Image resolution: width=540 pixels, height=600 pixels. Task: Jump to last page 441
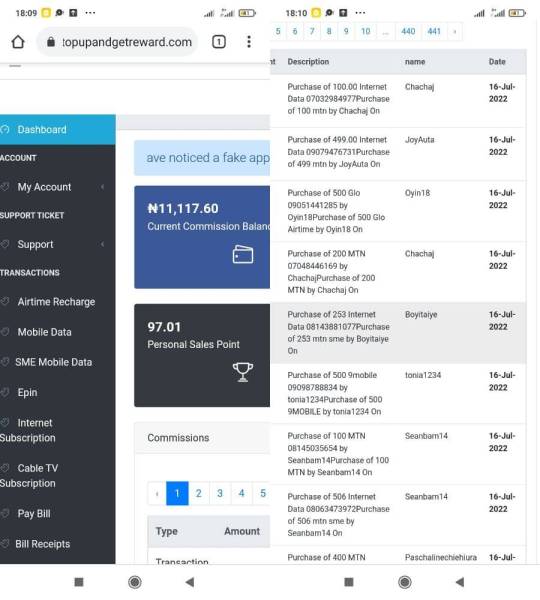(x=434, y=31)
